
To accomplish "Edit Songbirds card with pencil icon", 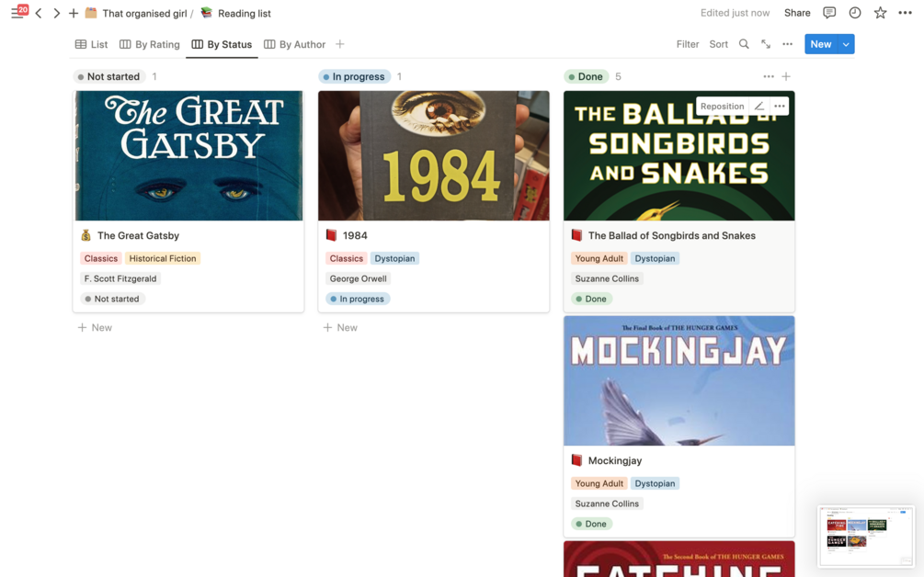I will pos(759,107).
